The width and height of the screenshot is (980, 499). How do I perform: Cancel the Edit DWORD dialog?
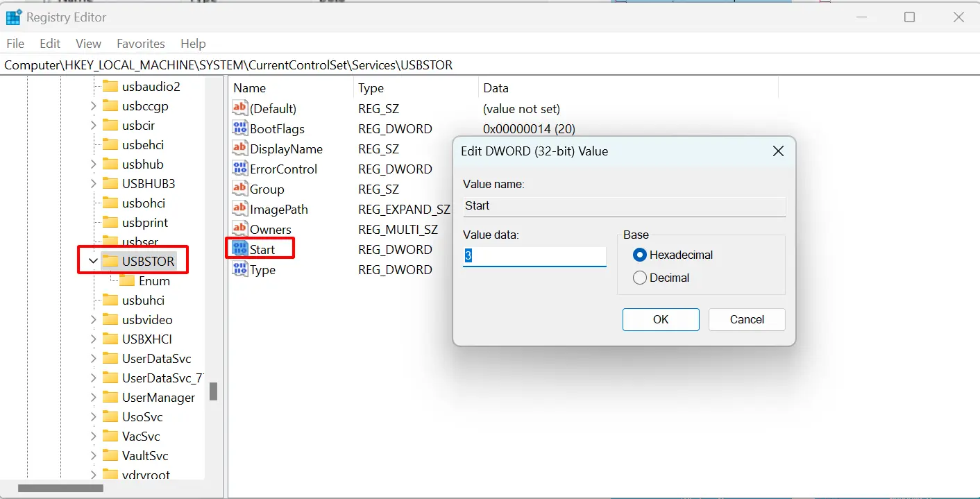pyautogui.click(x=747, y=319)
